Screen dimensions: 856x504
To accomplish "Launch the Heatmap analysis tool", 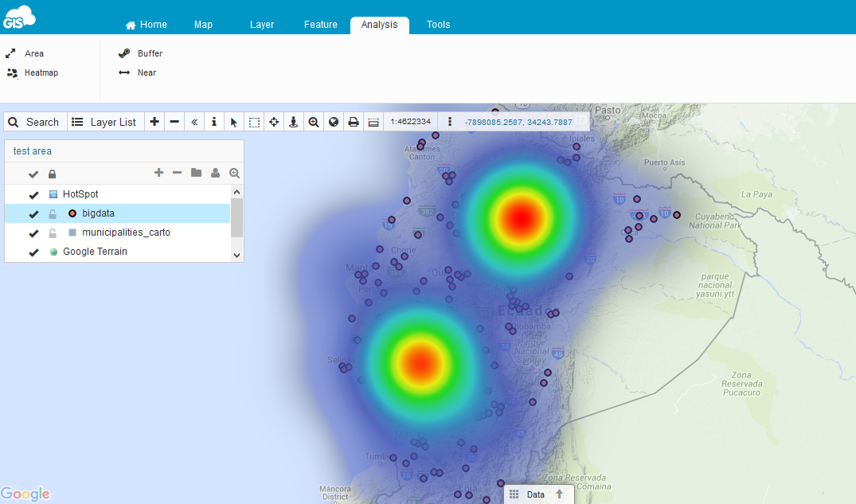I will 32,72.
